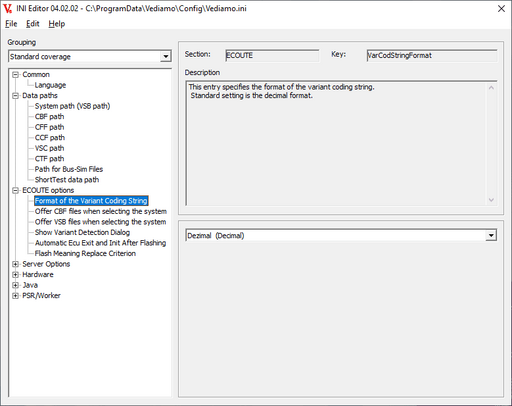Expand the Java tree node

pyautogui.click(x=15, y=285)
